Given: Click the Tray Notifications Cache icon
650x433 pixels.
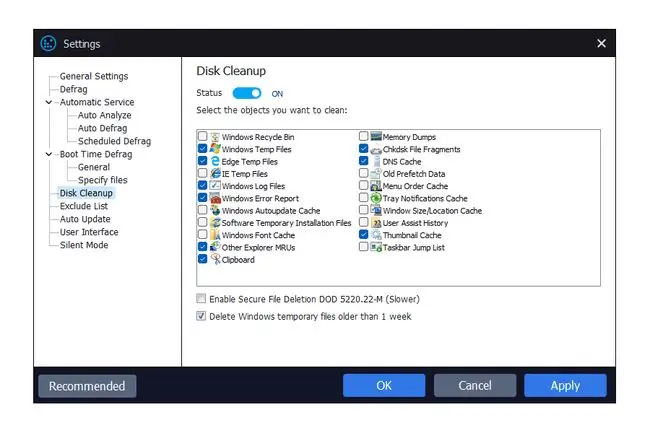Looking at the screenshot, I should (x=376, y=198).
